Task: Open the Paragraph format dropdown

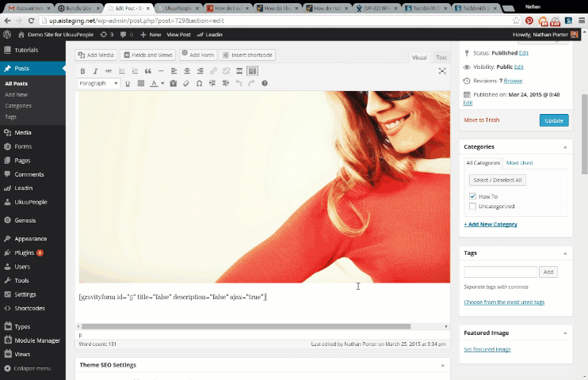Action: (x=98, y=83)
